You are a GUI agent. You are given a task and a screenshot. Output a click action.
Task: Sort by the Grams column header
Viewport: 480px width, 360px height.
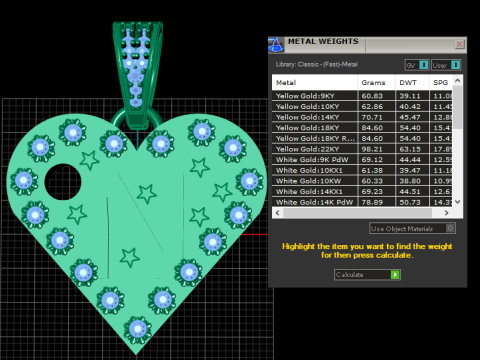[376, 83]
